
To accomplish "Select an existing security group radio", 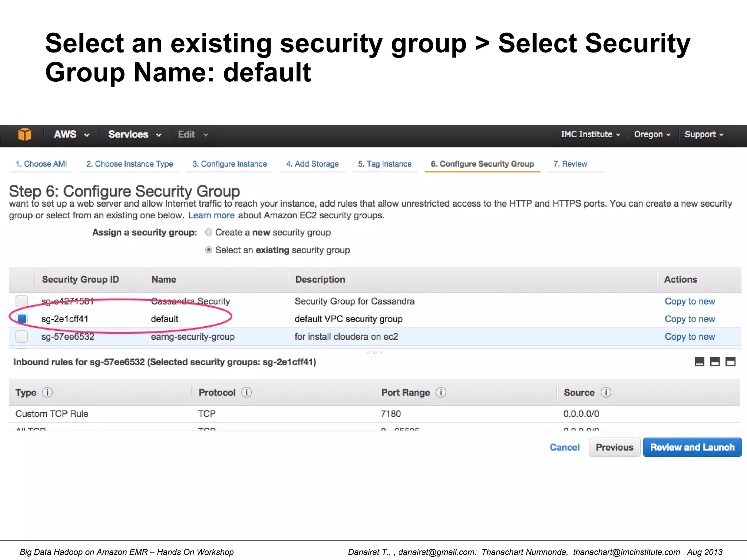I will coord(209,250).
